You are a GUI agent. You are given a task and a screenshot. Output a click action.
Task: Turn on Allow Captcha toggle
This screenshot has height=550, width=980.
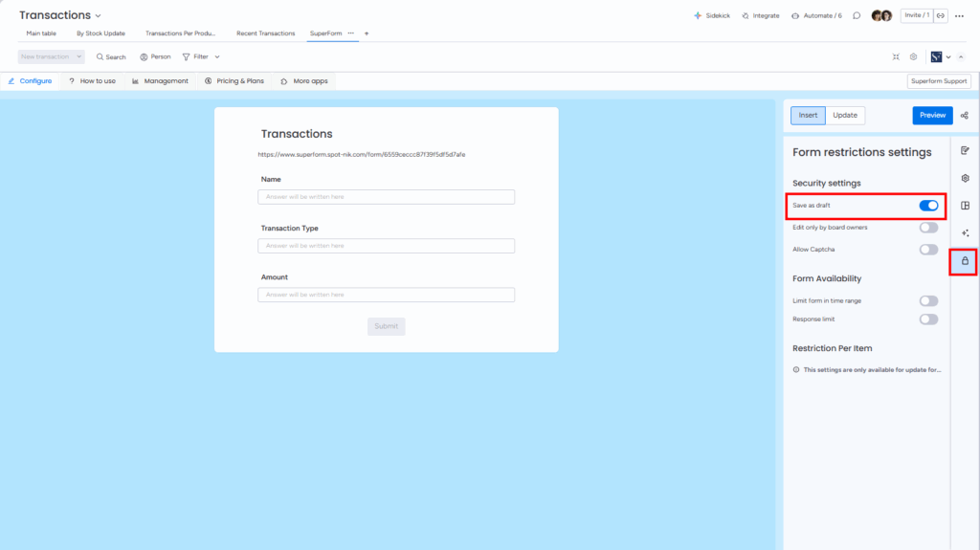928,250
